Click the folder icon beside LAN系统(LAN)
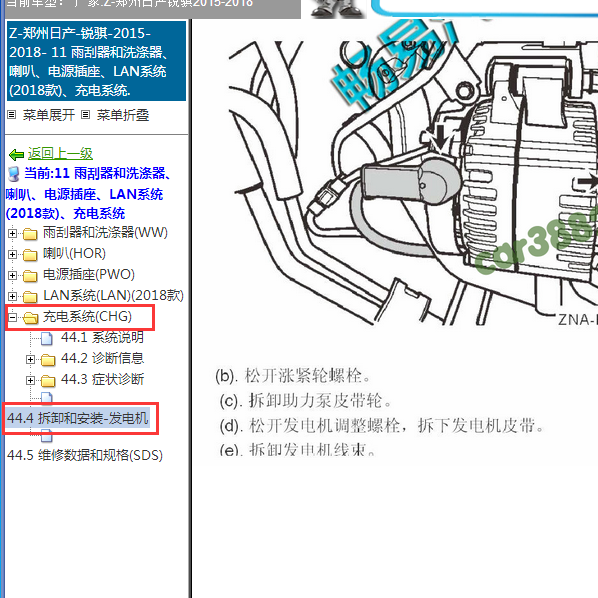 [30, 296]
